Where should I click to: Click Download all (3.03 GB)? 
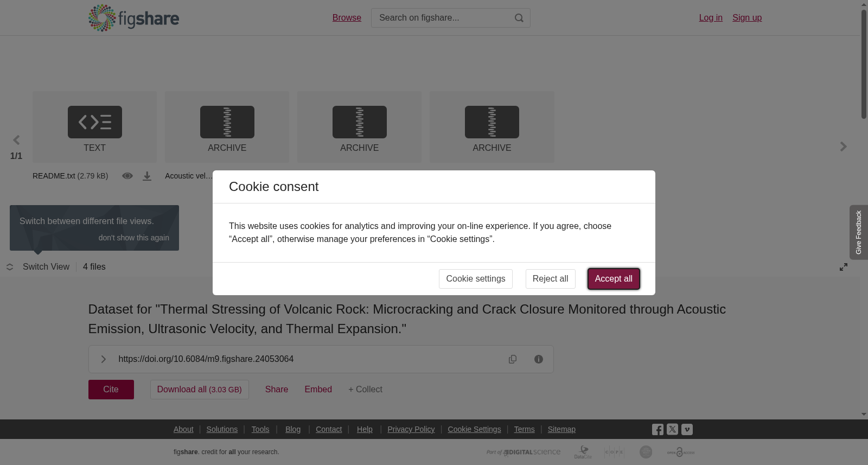pos(200,390)
